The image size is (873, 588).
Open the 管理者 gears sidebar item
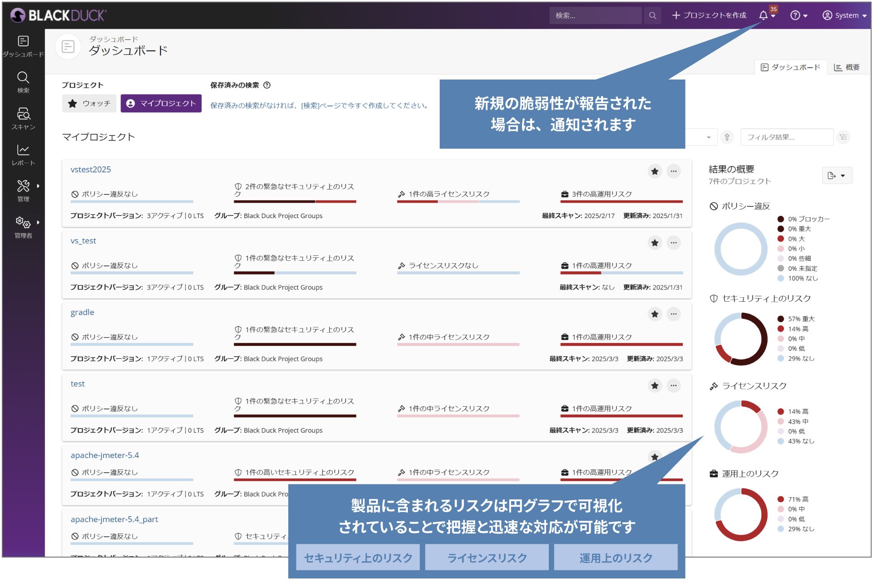(x=23, y=227)
